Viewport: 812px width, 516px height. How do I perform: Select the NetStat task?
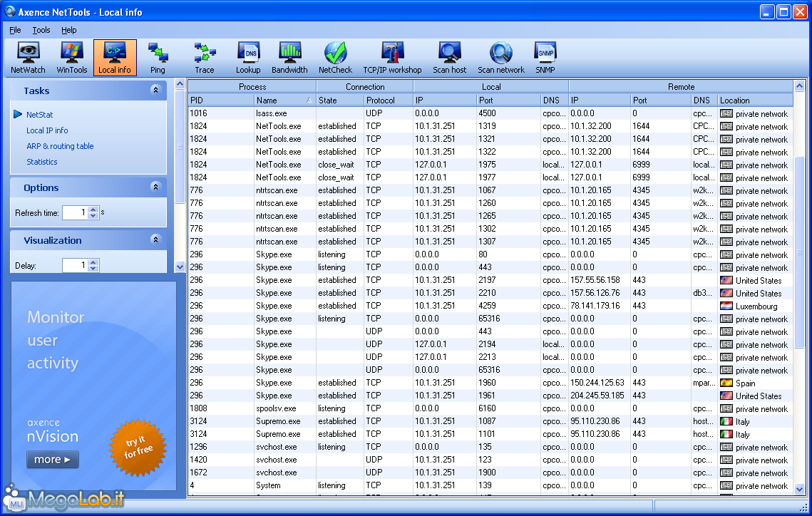[40, 115]
